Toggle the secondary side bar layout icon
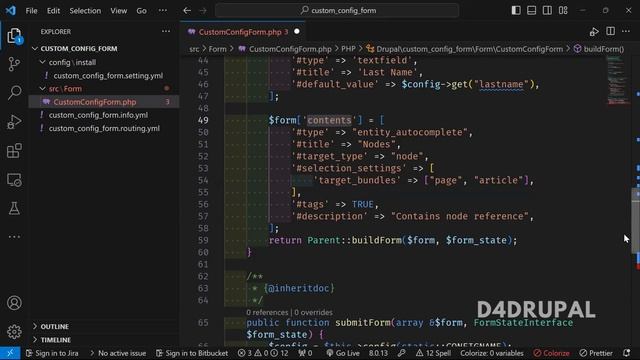This screenshot has width=640, height=360. [x=547, y=11]
